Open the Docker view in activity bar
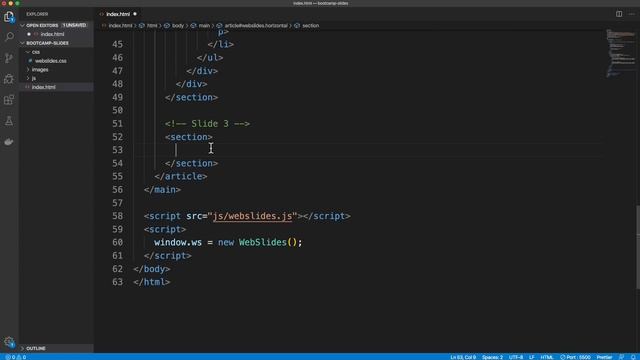640x360 pixels. 9,142
